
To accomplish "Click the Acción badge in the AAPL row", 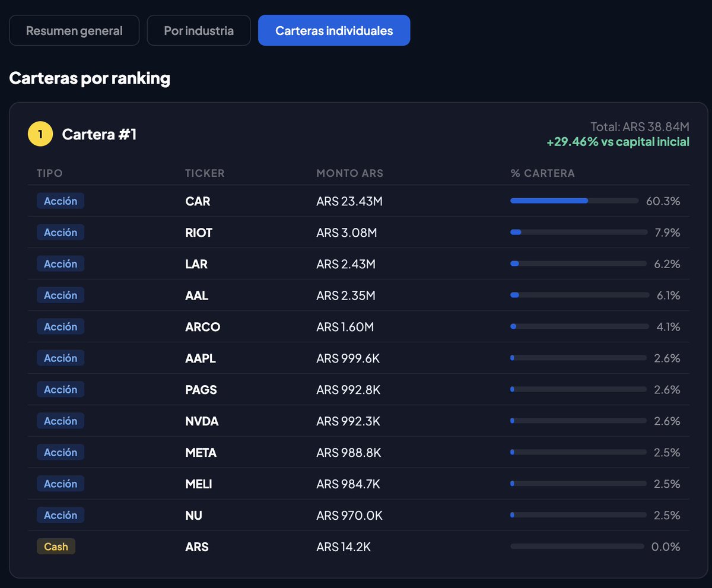I will (61, 358).
